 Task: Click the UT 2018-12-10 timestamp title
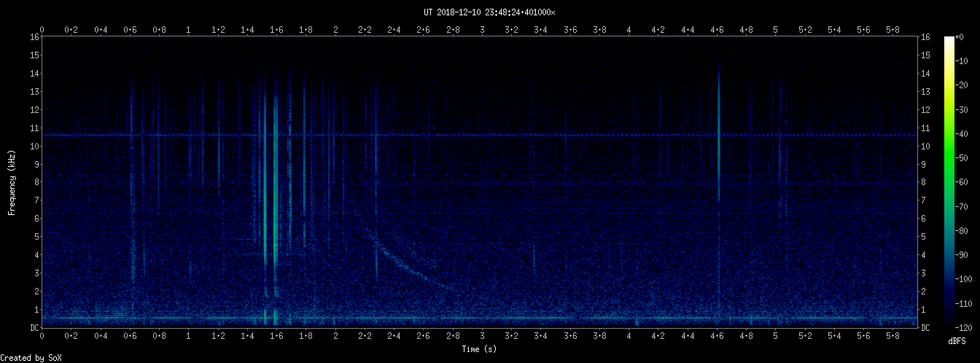pyautogui.click(x=489, y=12)
